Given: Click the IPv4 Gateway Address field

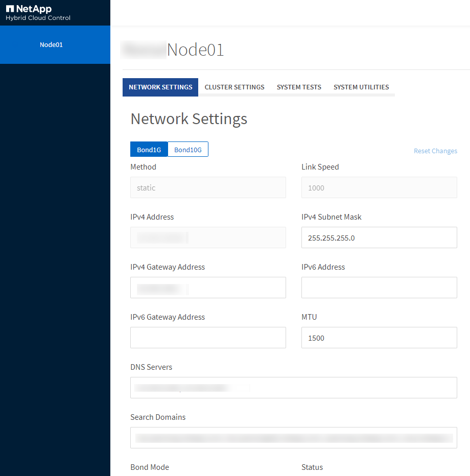Looking at the screenshot, I should click(208, 288).
